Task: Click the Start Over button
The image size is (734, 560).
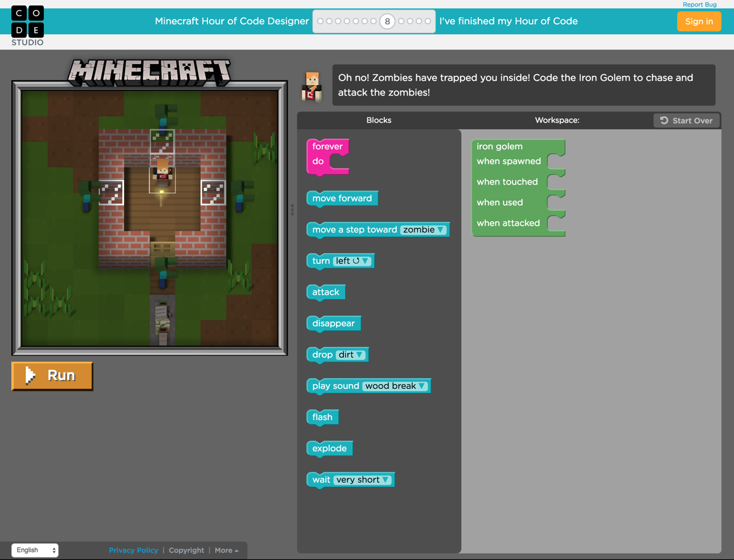Action: coord(686,120)
